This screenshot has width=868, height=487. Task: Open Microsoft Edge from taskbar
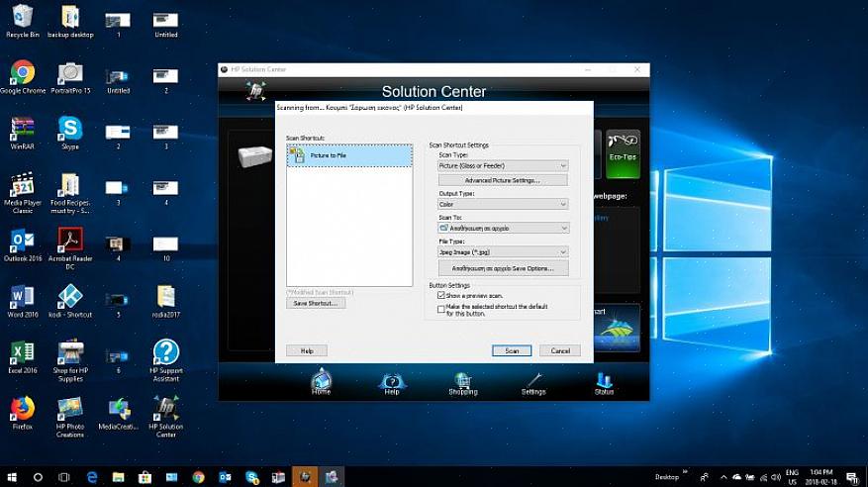tap(91, 477)
